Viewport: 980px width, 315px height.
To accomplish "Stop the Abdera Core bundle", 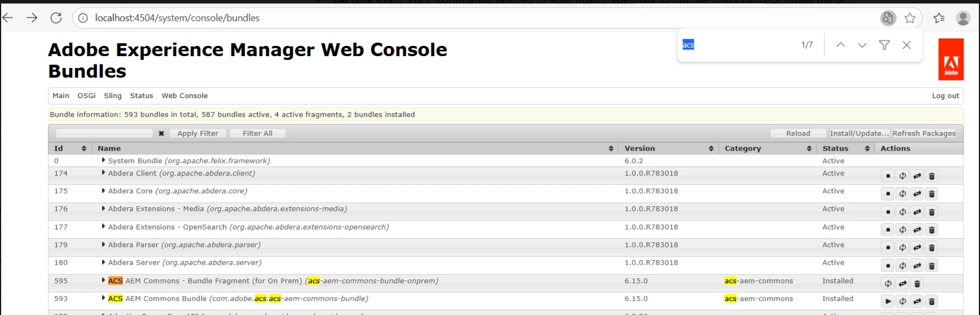I will [x=888, y=194].
